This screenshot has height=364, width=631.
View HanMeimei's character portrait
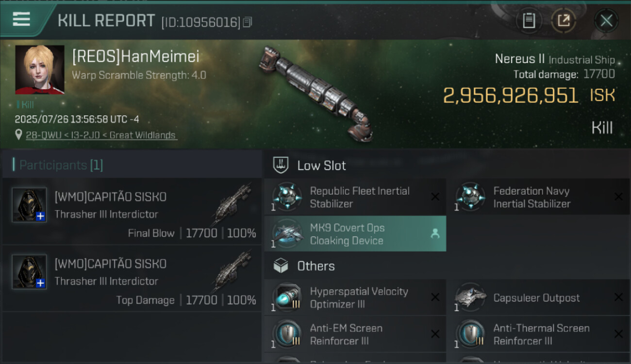point(40,69)
